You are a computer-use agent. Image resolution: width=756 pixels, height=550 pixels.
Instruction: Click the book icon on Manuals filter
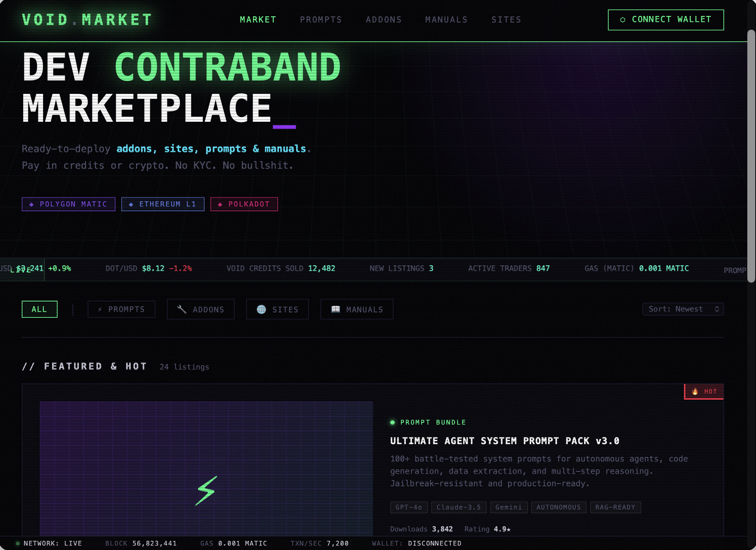click(336, 309)
